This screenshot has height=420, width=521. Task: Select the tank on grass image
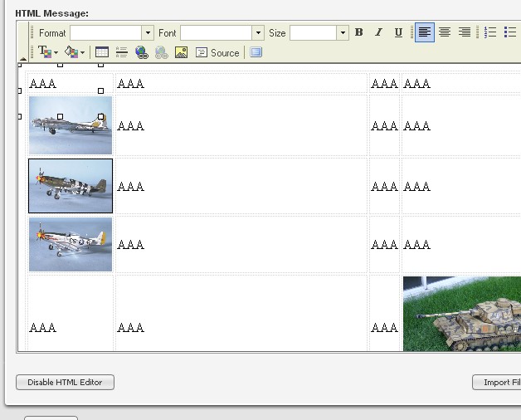click(462, 314)
